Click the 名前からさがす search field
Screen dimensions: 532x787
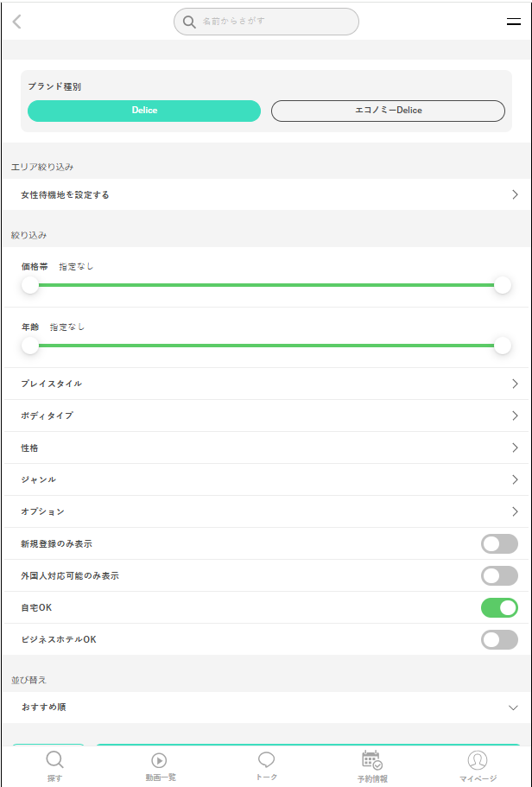[x=275, y=22]
